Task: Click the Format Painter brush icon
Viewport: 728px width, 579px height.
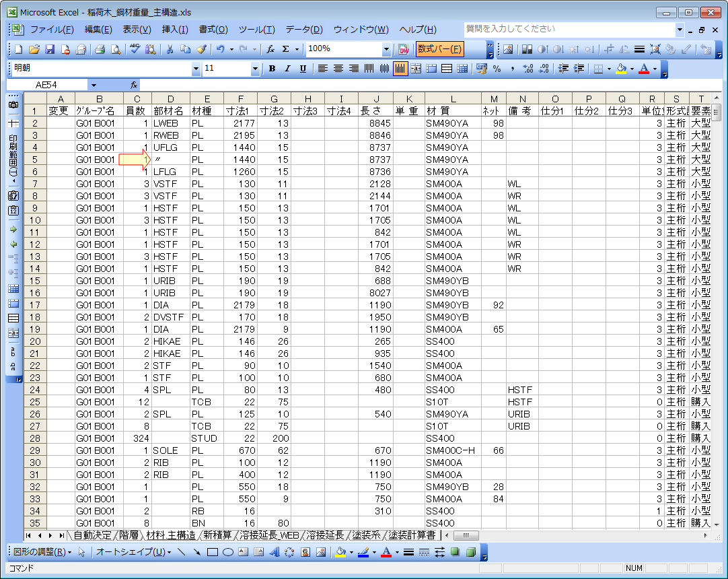Action: 201,49
